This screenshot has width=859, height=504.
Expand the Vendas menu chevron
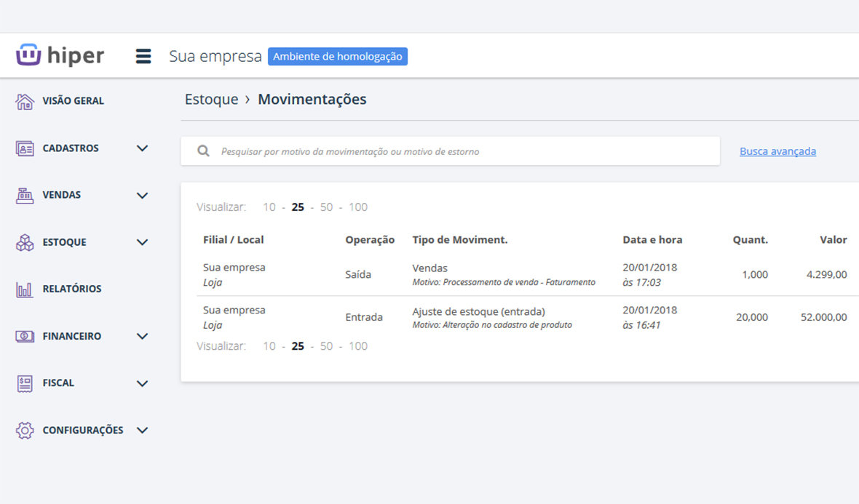[x=143, y=196]
